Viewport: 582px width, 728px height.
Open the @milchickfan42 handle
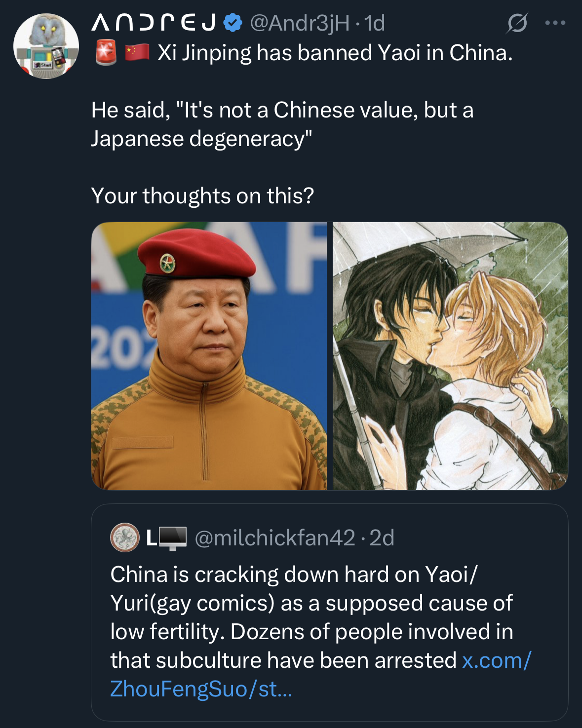pos(275,537)
